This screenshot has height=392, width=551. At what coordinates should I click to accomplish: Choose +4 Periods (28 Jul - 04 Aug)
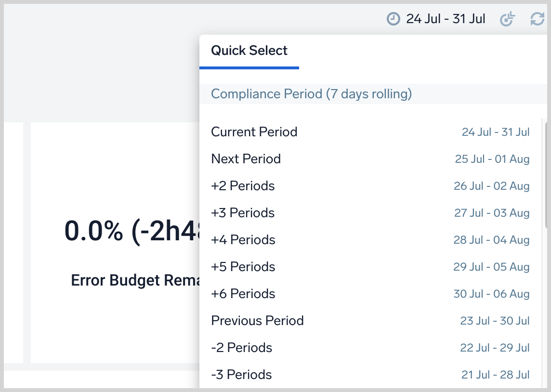tap(243, 240)
